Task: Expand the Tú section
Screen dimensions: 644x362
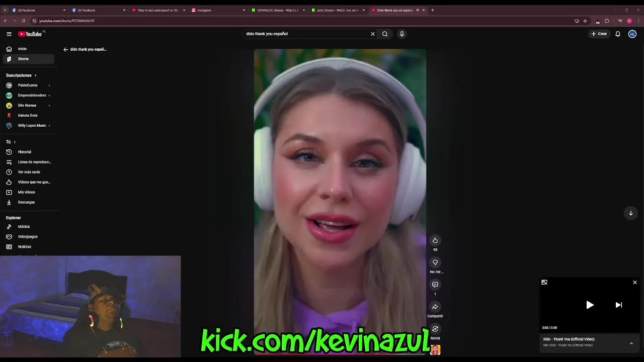Action: [x=11, y=142]
